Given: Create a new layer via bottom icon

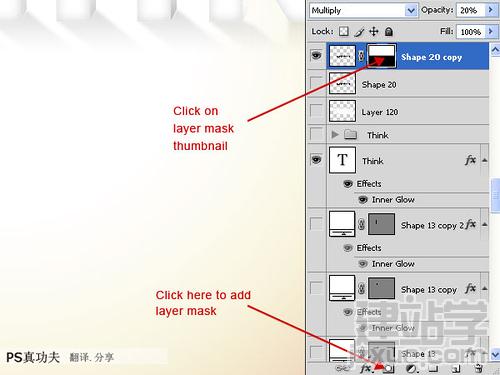Looking at the screenshot, I should coord(456,369).
